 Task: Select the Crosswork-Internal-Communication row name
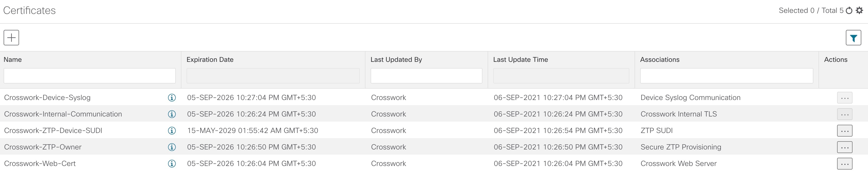click(x=63, y=114)
